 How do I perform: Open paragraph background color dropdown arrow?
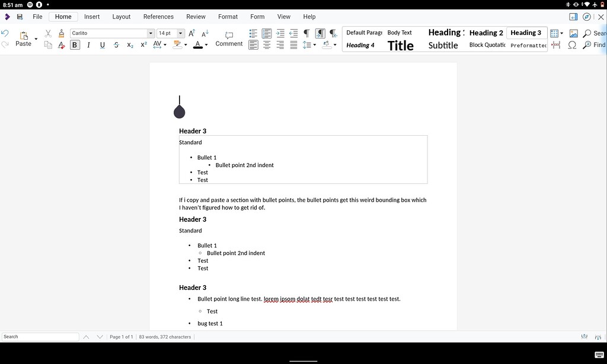[x=335, y=45]
